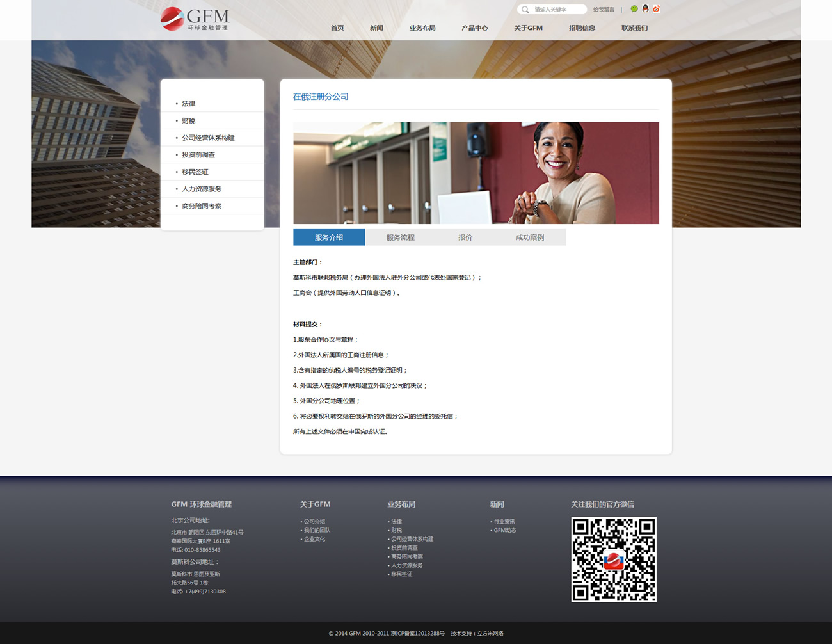Go to 首页 in the navigation bar
The image size is (832, 644).
pyautogui.click(x=337, y=28)
